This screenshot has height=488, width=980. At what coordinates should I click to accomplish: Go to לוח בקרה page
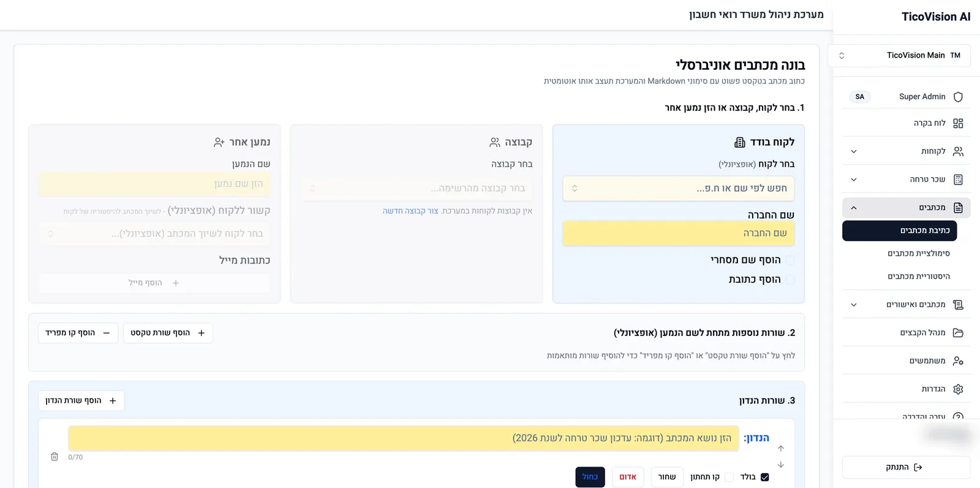point(907,123)
